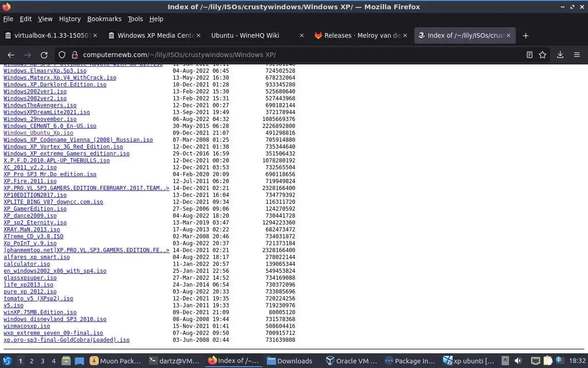The height and width of the screenshot is (368, 588).
Task: Open the Tools menu
Action: (135, 19)
